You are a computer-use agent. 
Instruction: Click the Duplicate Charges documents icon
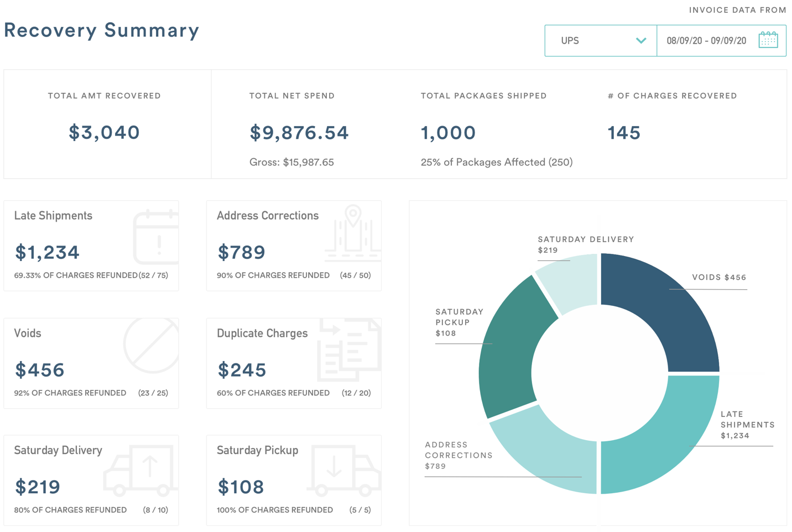tap(349, 350)
